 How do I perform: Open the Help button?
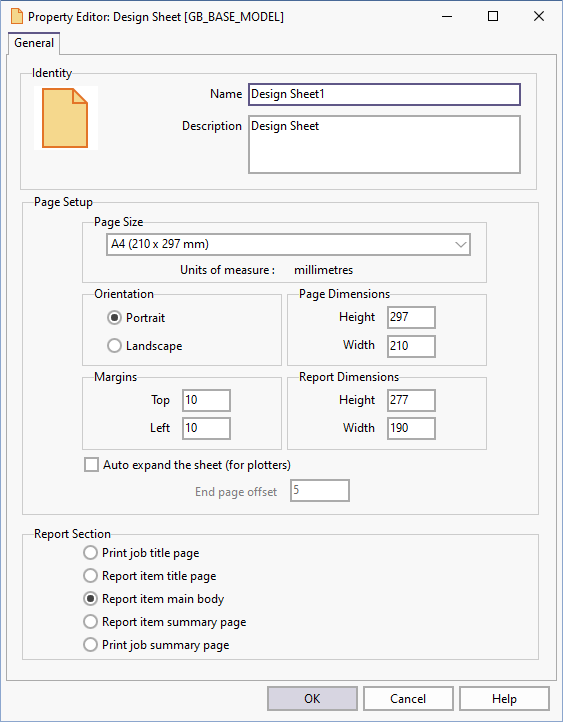point(504,699)
